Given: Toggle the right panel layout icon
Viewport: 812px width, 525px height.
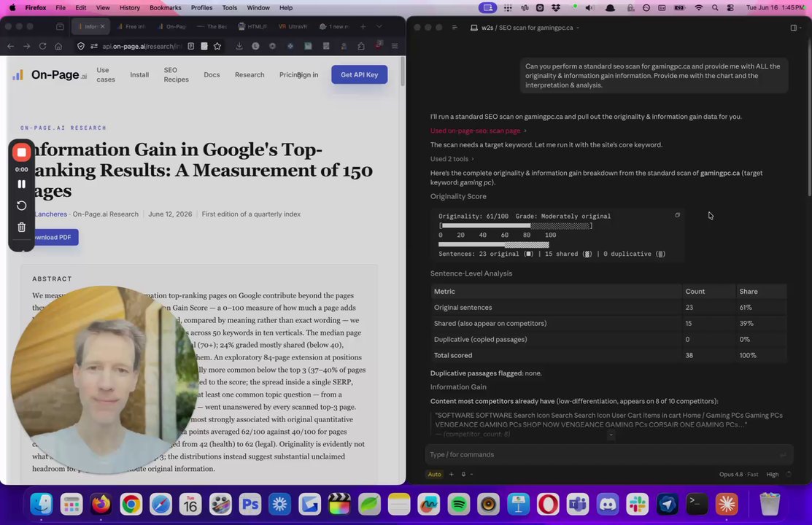Looking at the screenshot, I should [794, 28].
